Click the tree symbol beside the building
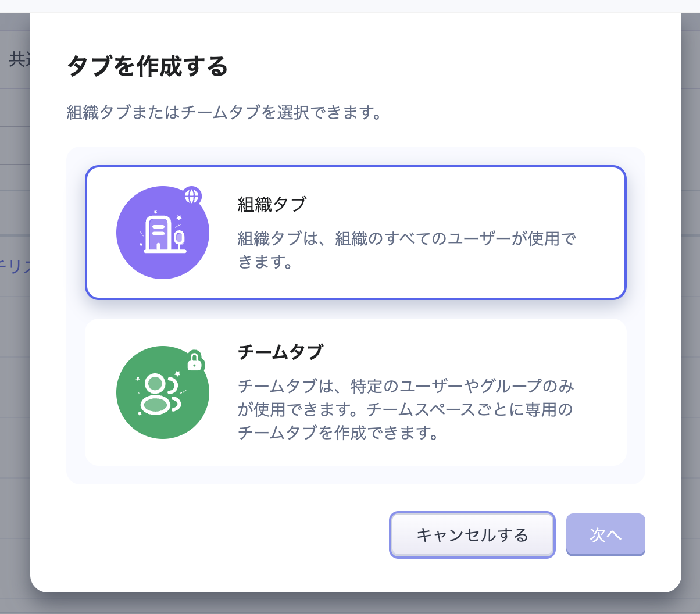Screen dimensions: 700x614 pos(180,238)
